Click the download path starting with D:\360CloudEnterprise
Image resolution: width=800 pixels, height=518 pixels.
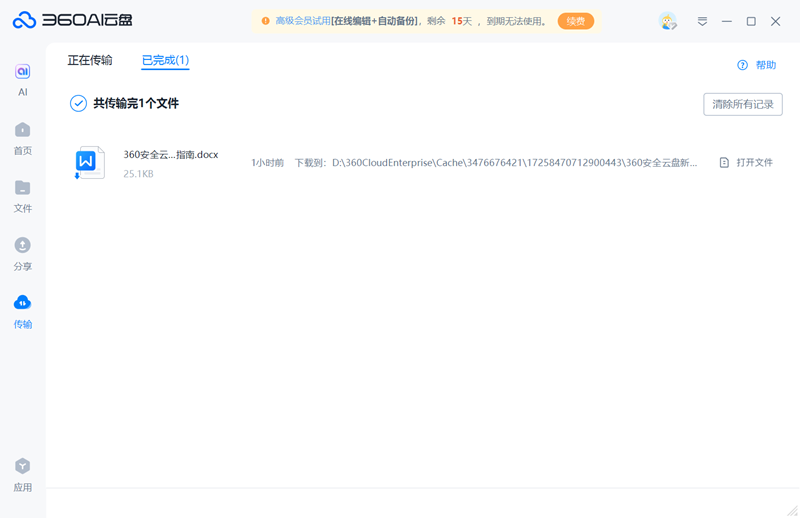click(x=514, y=163)
